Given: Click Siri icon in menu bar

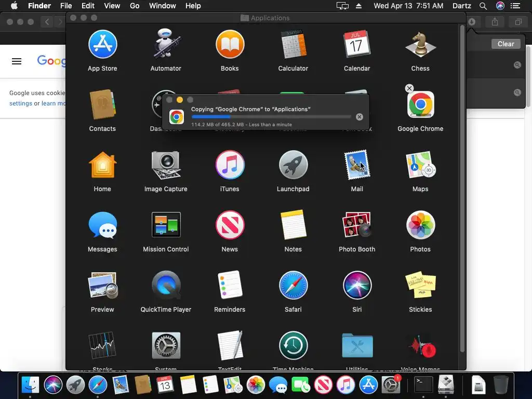Looking at the screenshot, I should click(500, 6).
